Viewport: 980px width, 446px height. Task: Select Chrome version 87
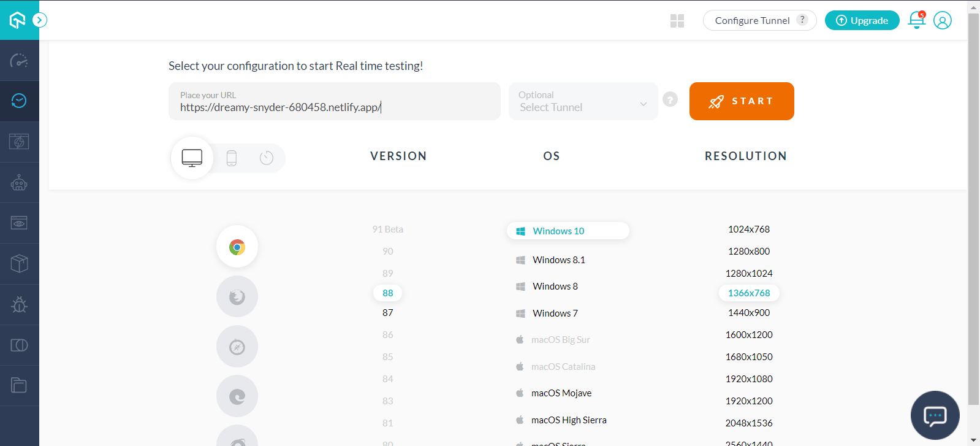pos(387,313)
